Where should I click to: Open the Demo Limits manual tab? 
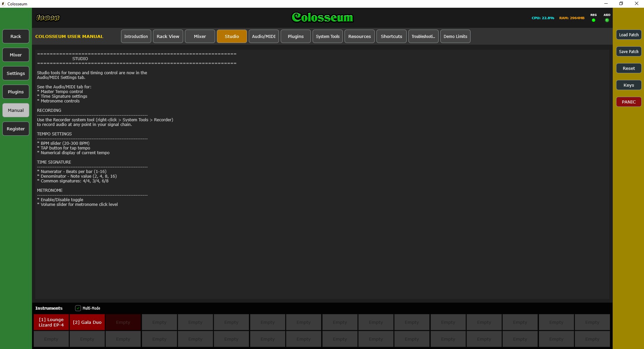point(455,36)
